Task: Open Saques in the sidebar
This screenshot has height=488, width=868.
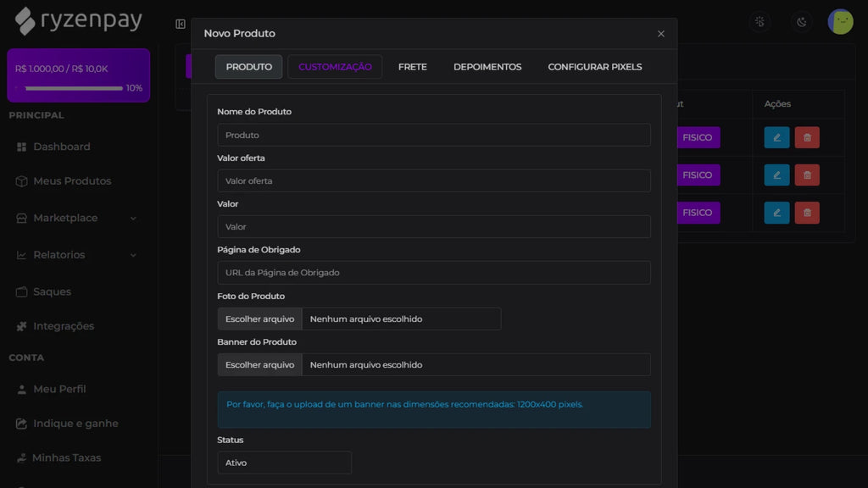Action: [52, 291]
